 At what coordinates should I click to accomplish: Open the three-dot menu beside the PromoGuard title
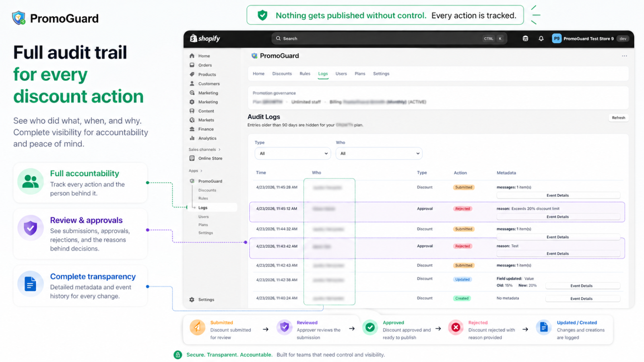tap(624, 56)
